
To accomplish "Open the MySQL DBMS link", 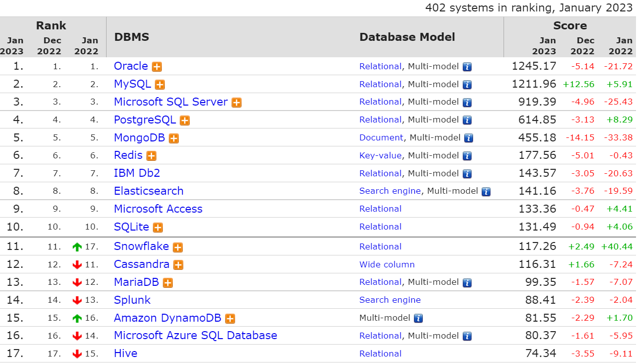I will click(x=132, y=84).
